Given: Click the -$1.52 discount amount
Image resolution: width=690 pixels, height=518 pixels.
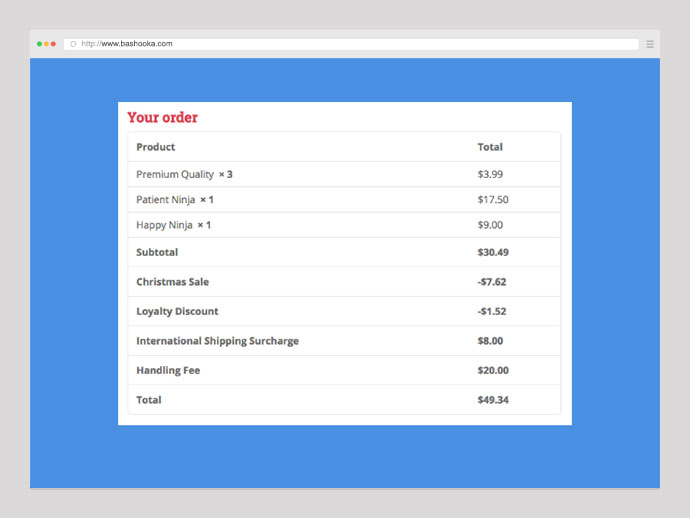Looking at the screenshot, I should pos(492,312).
